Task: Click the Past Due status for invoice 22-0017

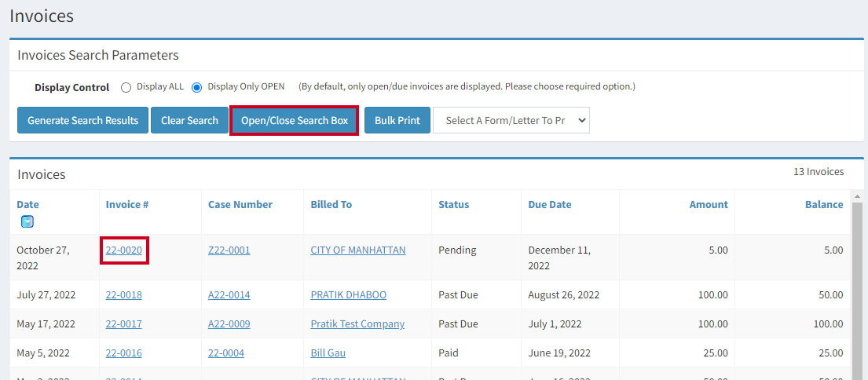Action: (x=459, y=323)
